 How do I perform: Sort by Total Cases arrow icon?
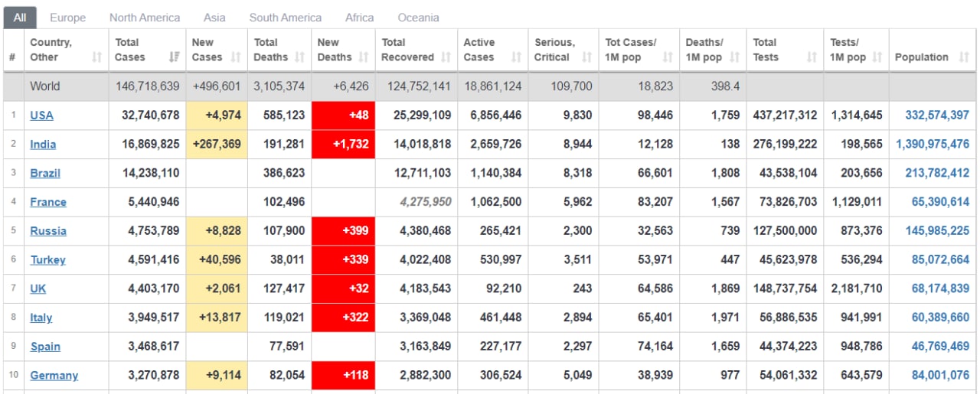[x=174, y=57]
